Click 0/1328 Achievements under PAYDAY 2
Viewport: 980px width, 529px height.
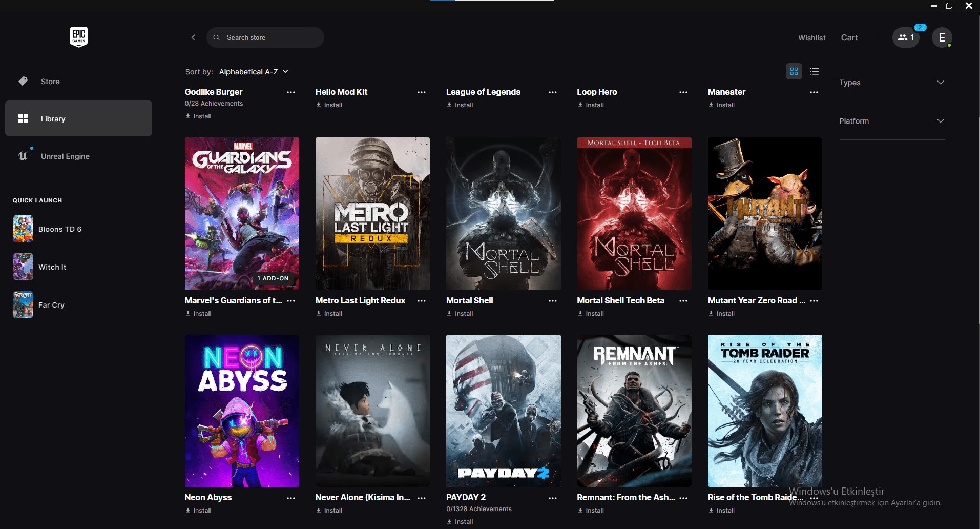[479, 509]
